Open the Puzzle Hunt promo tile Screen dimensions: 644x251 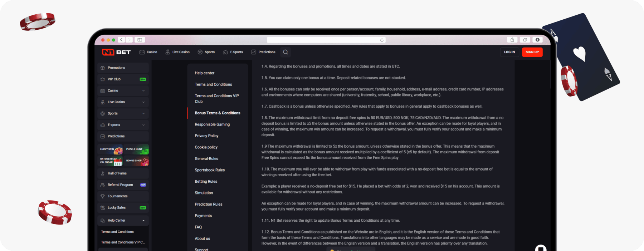coord(136,149)
